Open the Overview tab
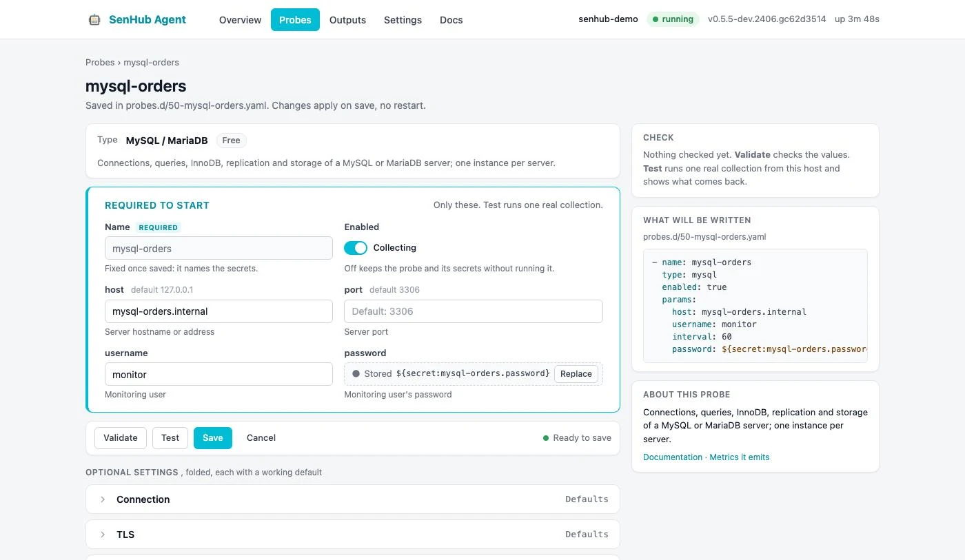Viewport: 965px width, 560px height. click(240, 20)
